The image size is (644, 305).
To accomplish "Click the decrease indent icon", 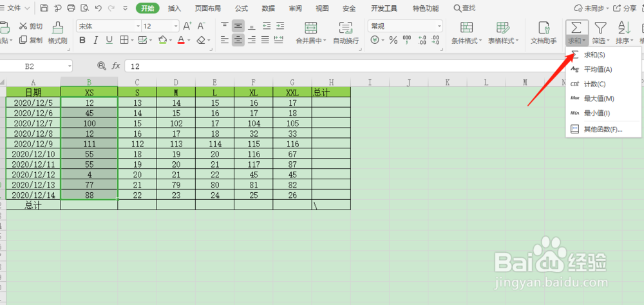I will tap(267, 26).
